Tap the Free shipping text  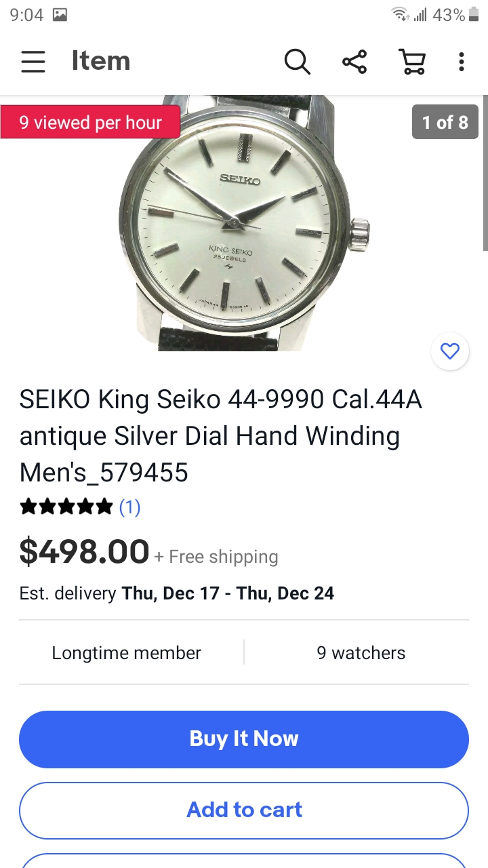(223, 557)
